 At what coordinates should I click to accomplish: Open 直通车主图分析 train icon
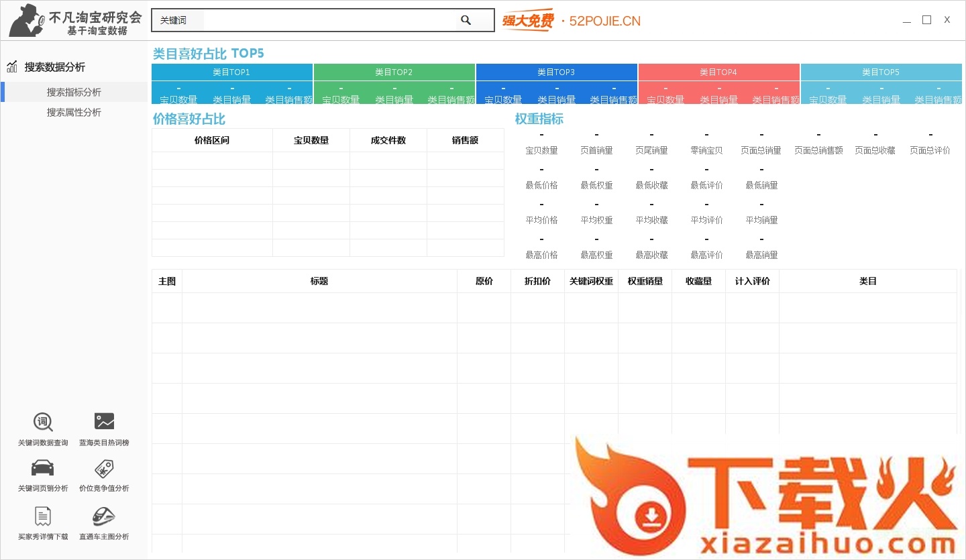pos(104,516)
